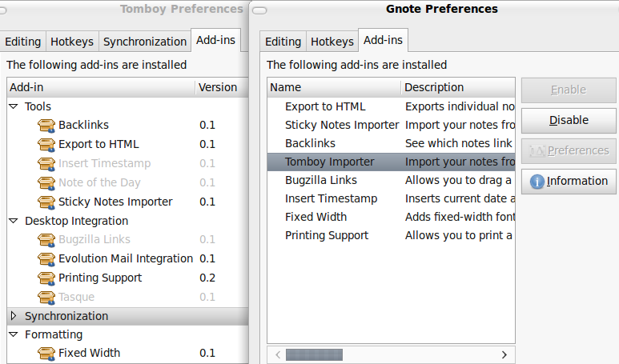Open Information for the selected add-in
Screen dimensions: 619x364
coord(569,181)
